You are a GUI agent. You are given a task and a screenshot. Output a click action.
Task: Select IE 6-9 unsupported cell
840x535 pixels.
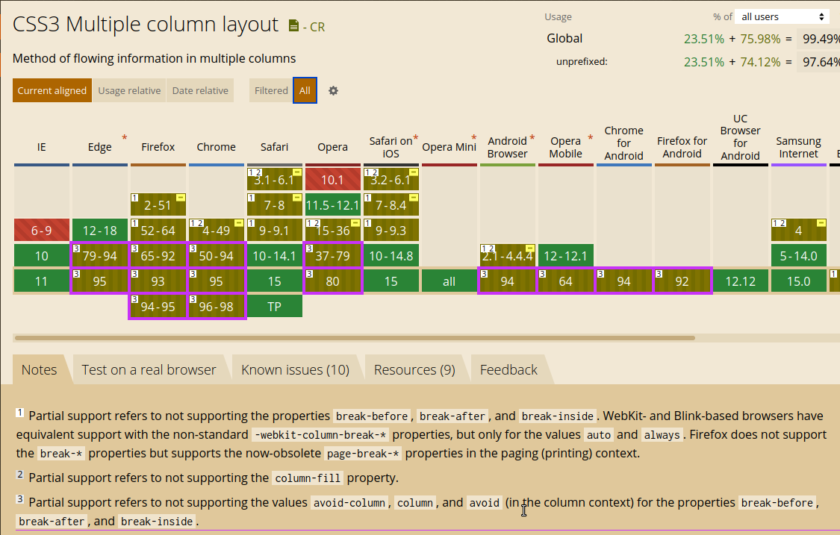(41, 230)
